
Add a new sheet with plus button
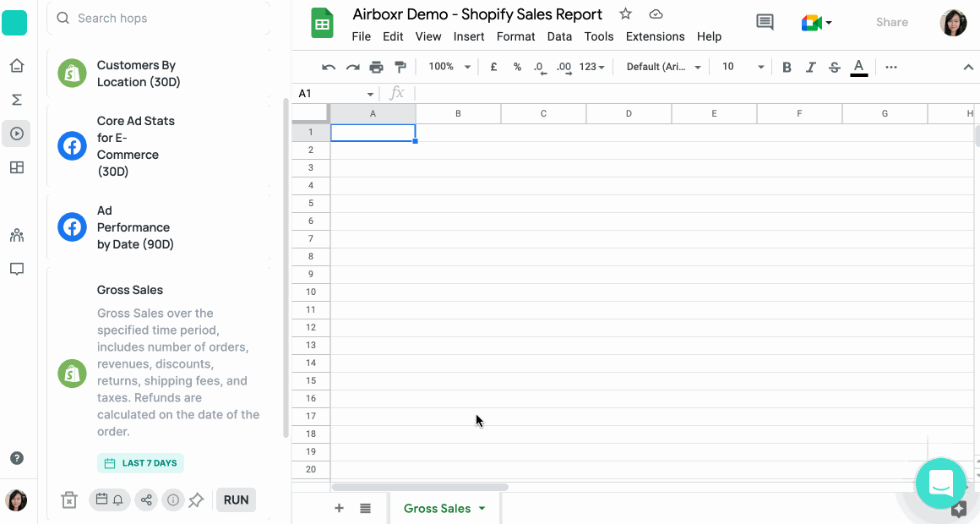tap(339, 509)
